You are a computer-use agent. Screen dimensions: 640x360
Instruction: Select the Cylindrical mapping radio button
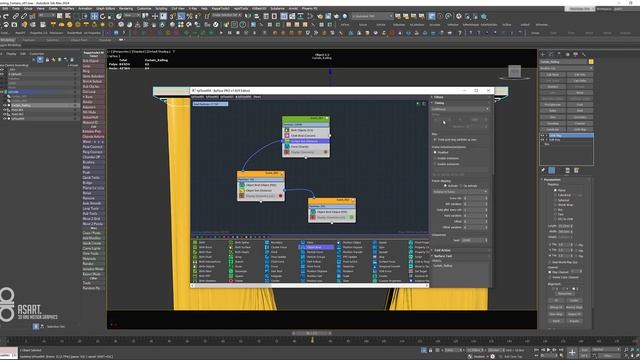coord(555,195)
